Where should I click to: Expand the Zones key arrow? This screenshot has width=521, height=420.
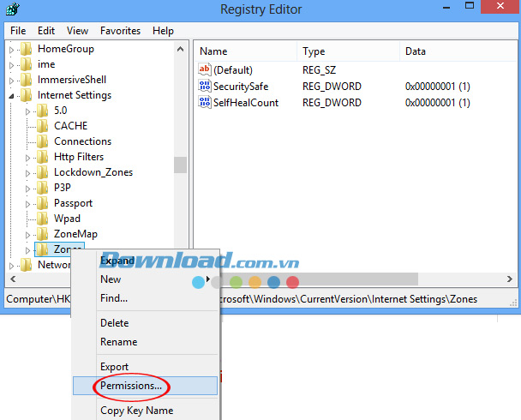click(28, 250)
